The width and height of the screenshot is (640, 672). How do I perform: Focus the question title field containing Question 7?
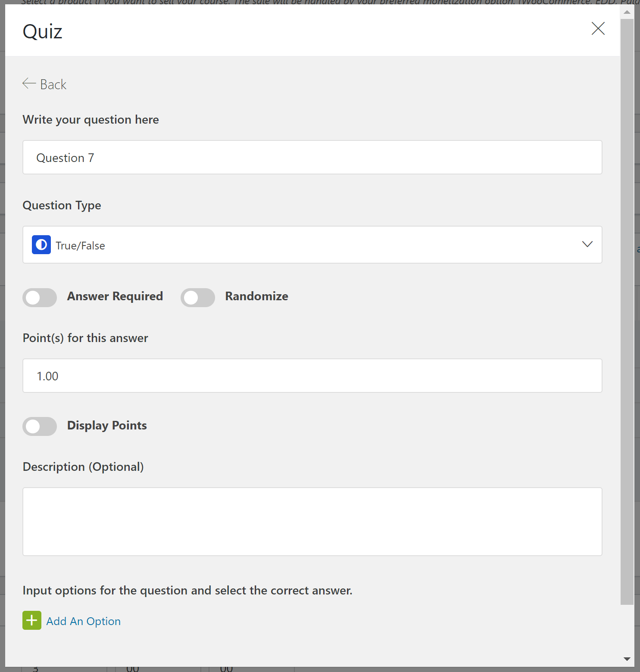click(x=312, y=158)
